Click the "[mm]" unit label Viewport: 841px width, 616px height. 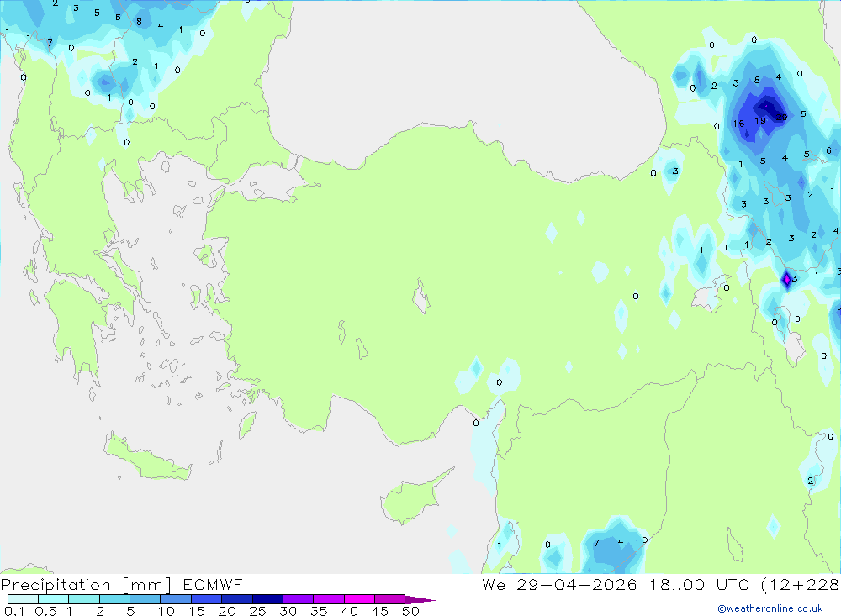[x=147, y=585]
